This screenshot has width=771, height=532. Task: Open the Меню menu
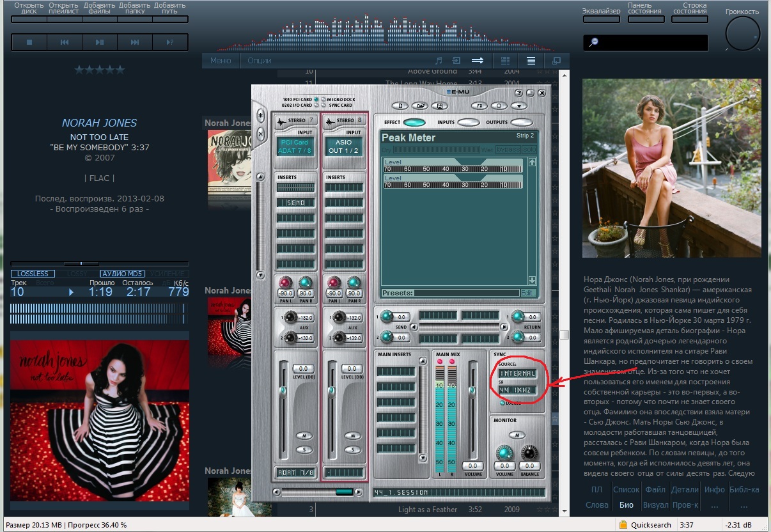(x=221, y=61)
